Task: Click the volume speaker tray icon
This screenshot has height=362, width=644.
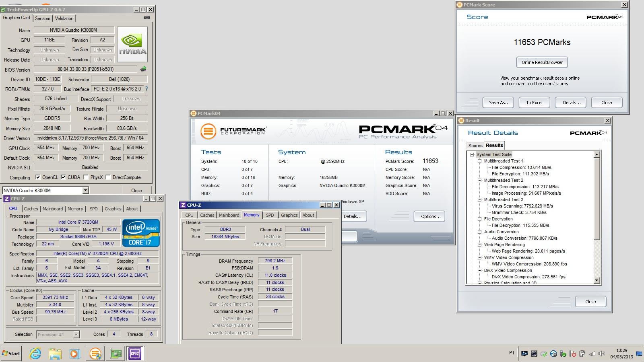Action: point(602,354)
